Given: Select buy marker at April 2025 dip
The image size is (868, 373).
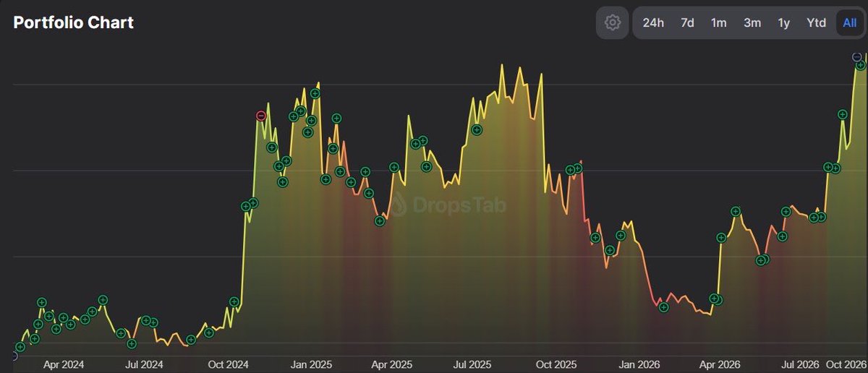Looking at the screenshot, I should pos(380,221).
